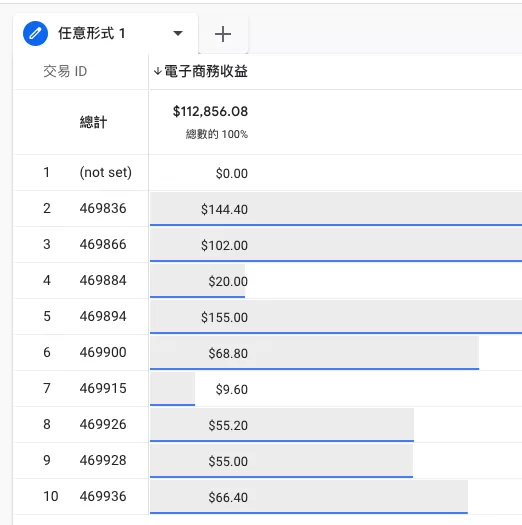Select the (not set) transaction row

pyautogui.click(x=105, y=173)
